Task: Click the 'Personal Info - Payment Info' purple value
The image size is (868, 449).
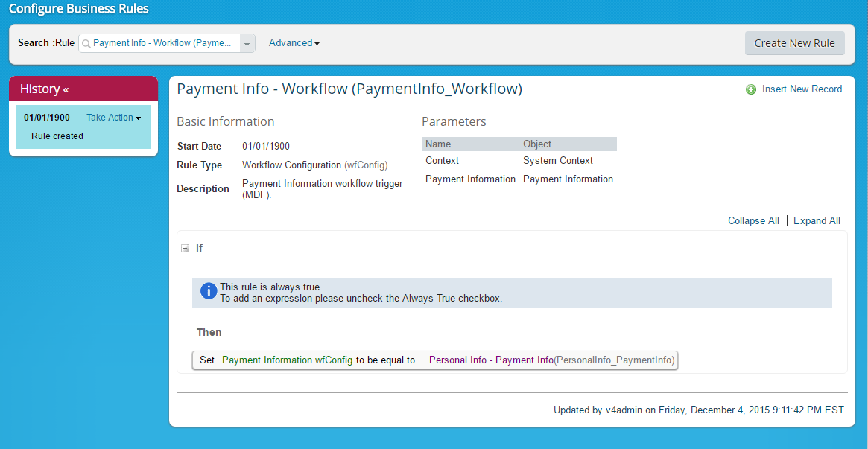Action: pyautogui.click(x=491, y=360)
